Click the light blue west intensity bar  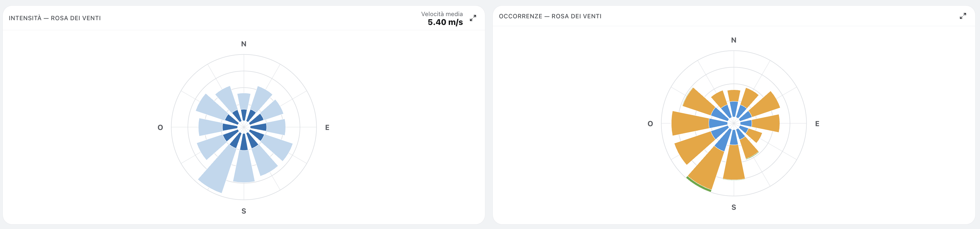click(210, 127)
